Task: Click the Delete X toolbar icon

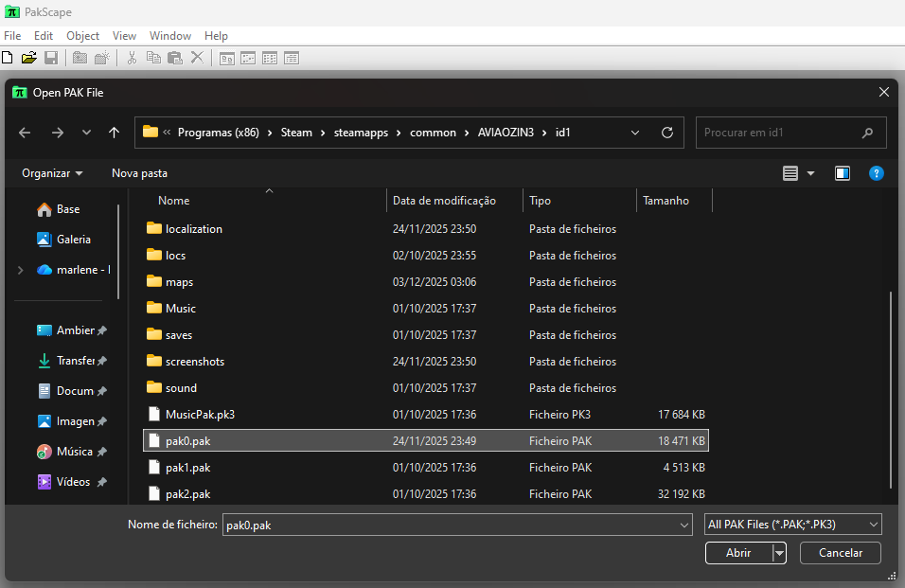Action: tap(197, 58)
